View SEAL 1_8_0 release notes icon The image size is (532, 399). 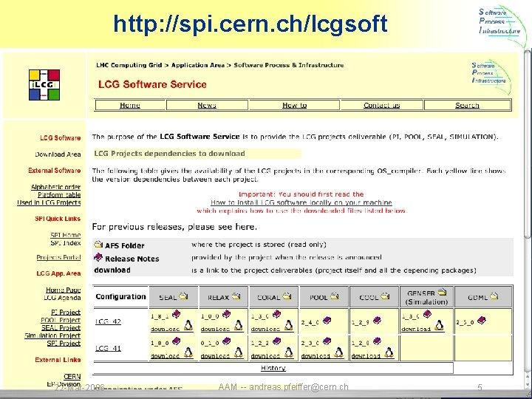coord(176,341)
